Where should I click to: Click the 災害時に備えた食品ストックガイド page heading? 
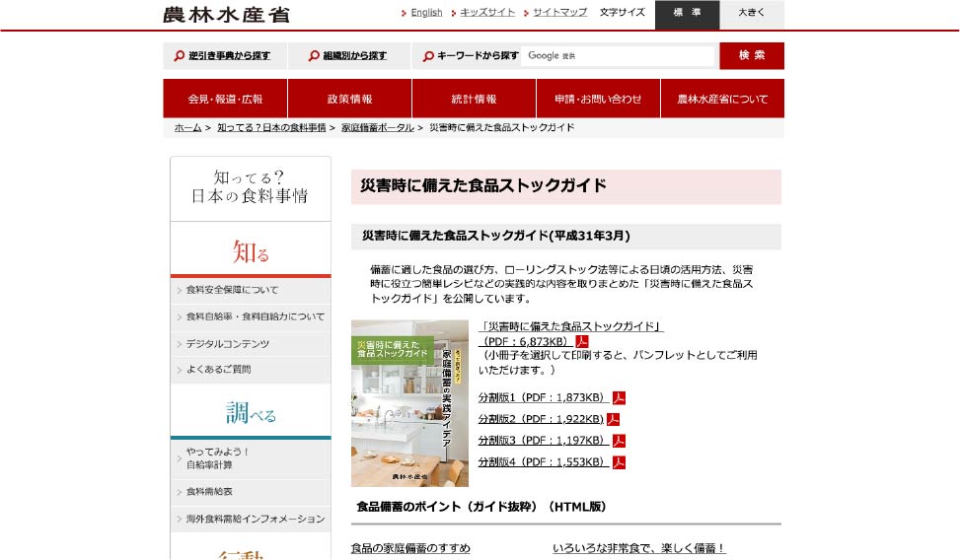pos(483,185)
